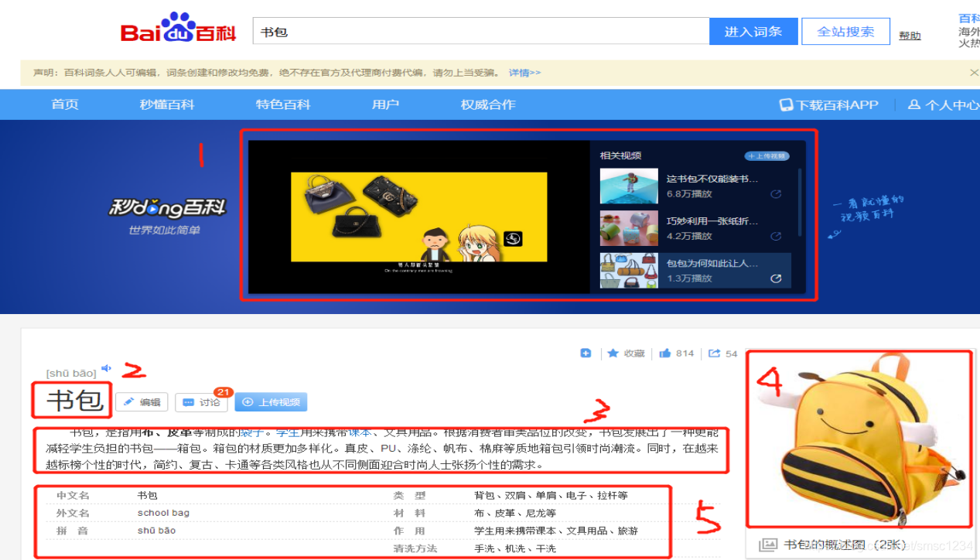Click the 进入词条 button

click(753, 30)
